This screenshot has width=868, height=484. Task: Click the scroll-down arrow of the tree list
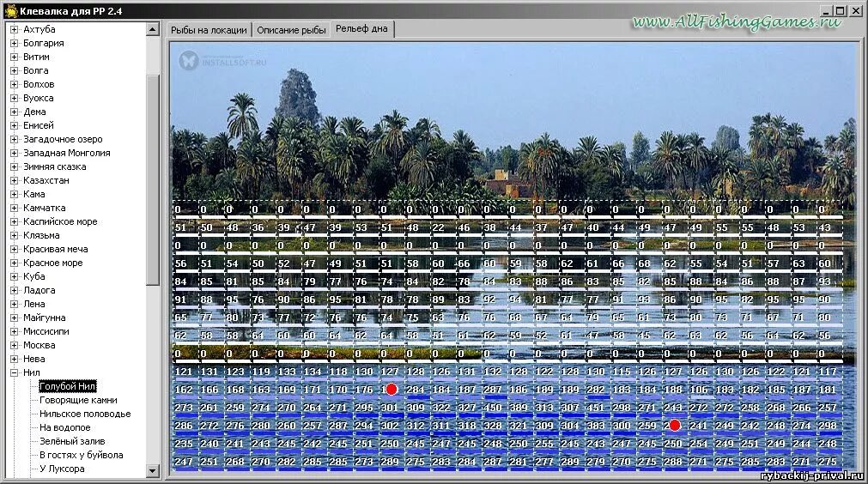(x=153, y=471)
